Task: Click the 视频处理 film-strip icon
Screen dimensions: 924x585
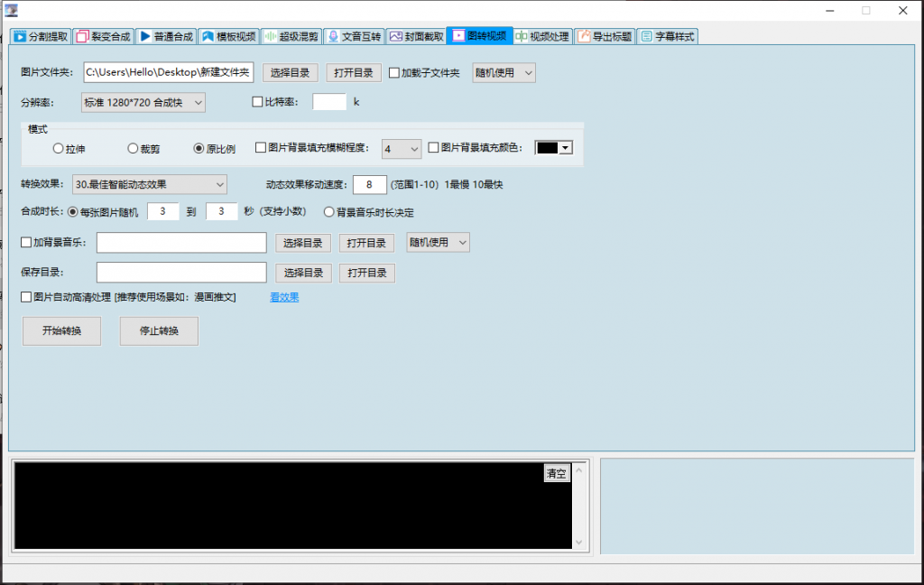Action: [x=522, y=37]
